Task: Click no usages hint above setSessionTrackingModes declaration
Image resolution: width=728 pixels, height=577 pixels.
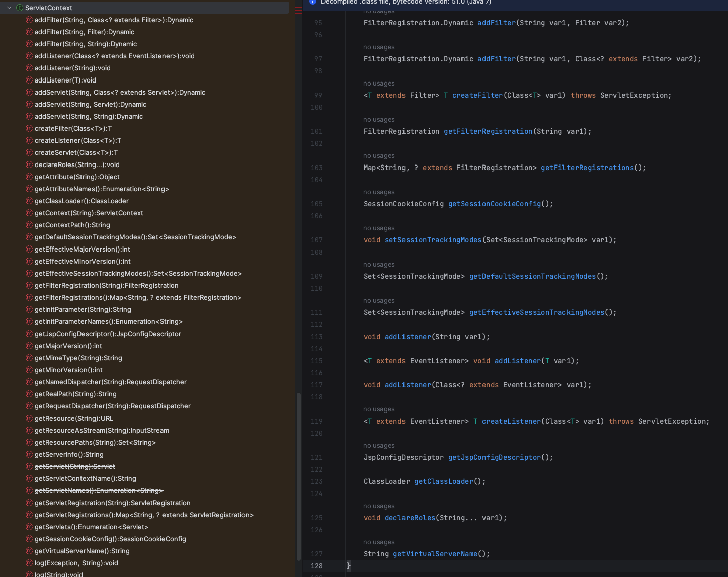Action: (x=379, y=228)
